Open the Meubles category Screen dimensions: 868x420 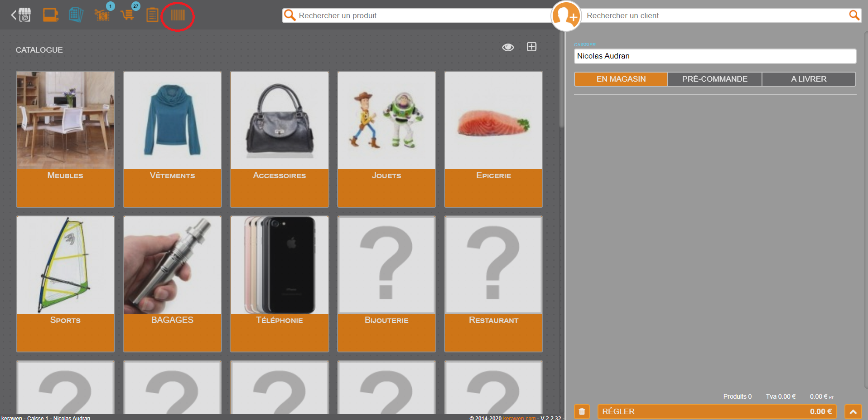point(65,139)
